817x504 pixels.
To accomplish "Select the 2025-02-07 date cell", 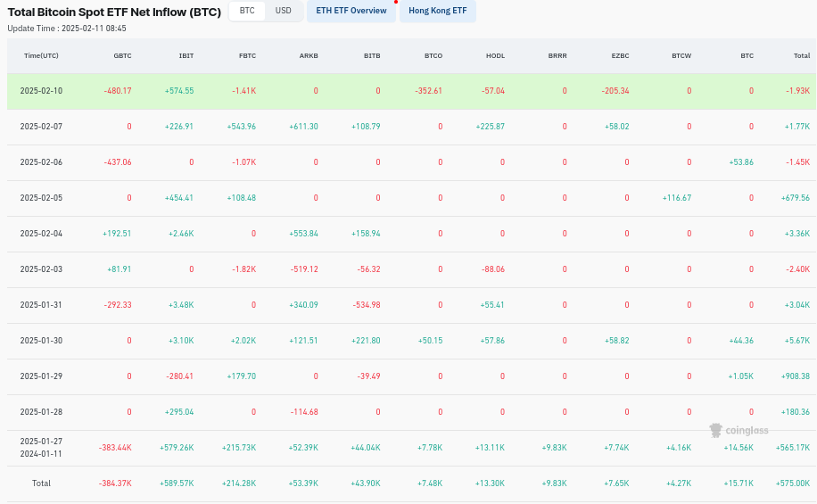I will click(x=41, y=127).
